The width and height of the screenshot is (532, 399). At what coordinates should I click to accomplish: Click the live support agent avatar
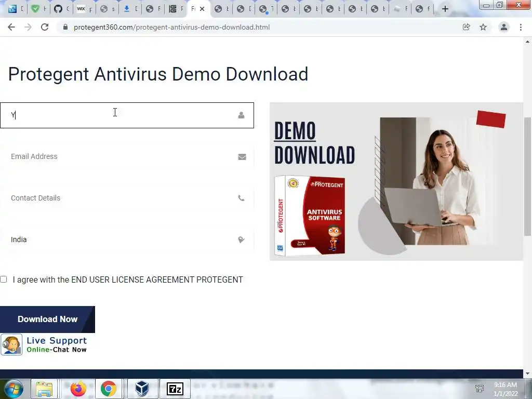pyautogui.click(x=11, y=345)
